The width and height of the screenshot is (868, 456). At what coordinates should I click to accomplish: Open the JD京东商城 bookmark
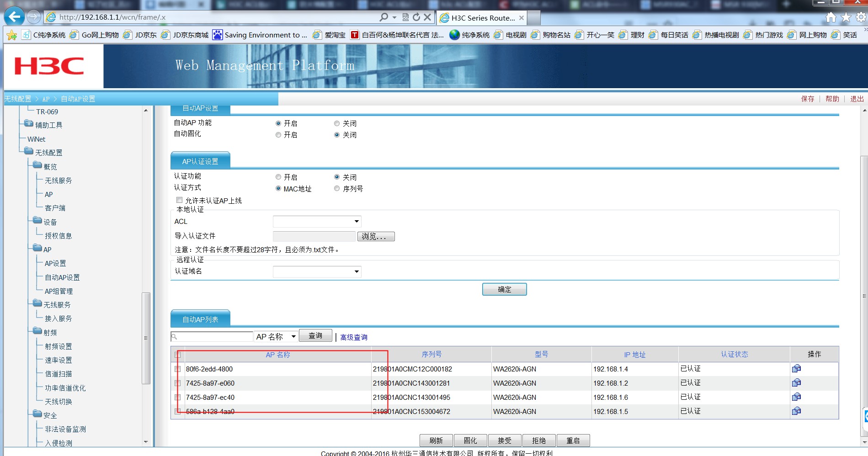(x=185, y=35)
